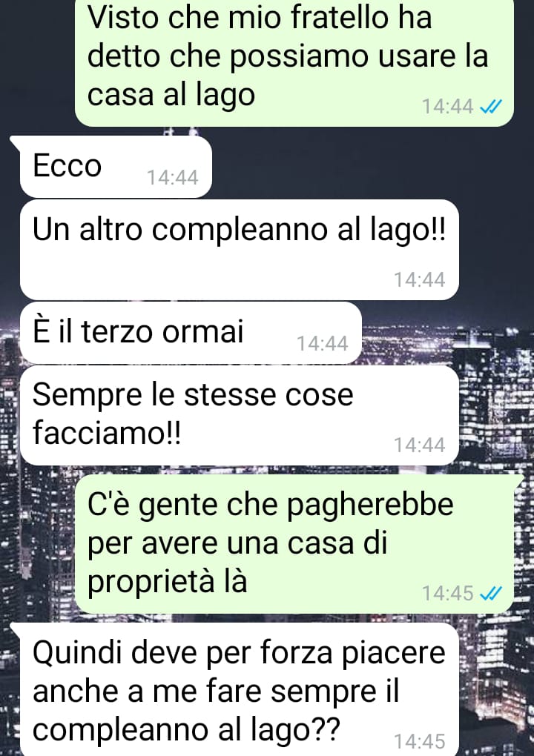
Task: Tap the city skyline chat wallpaper background
Action: click(497, 385)
